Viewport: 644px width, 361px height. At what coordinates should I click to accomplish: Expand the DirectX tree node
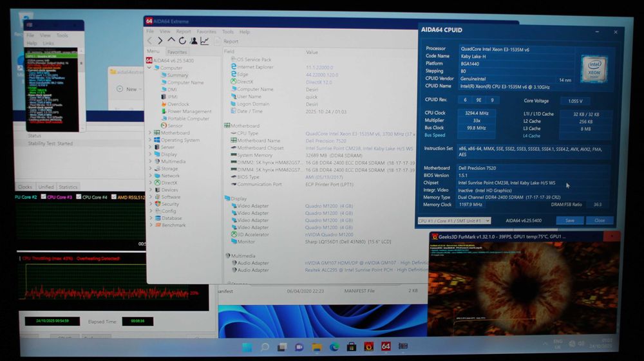(x=150, y=183)
